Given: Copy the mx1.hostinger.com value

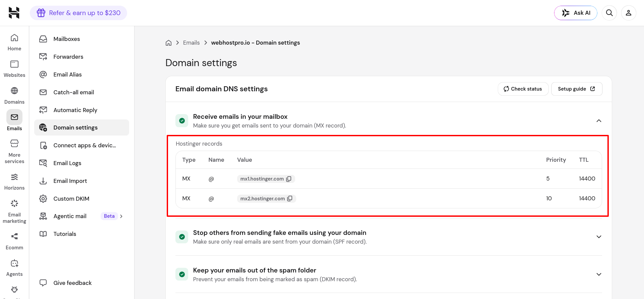Looking at the screenshot, I should [289, 179].
